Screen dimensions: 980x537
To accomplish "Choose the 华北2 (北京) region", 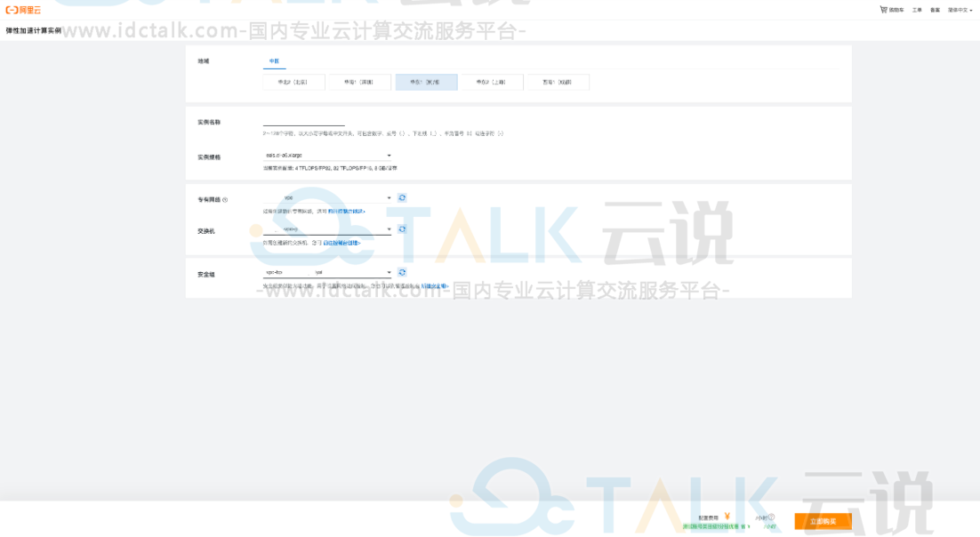I will [x=293, y=82].
